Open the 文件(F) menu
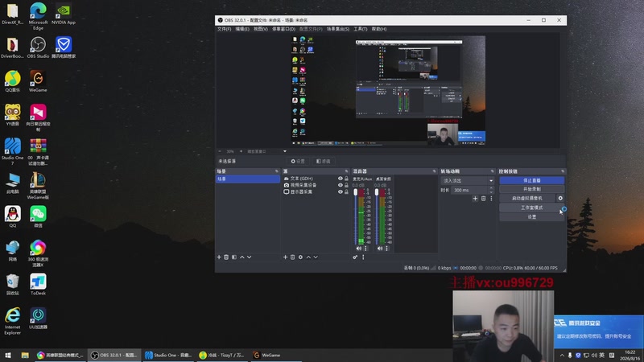This screenshot has width=644, height=362. pyautogui.click(x=224, y=29)
